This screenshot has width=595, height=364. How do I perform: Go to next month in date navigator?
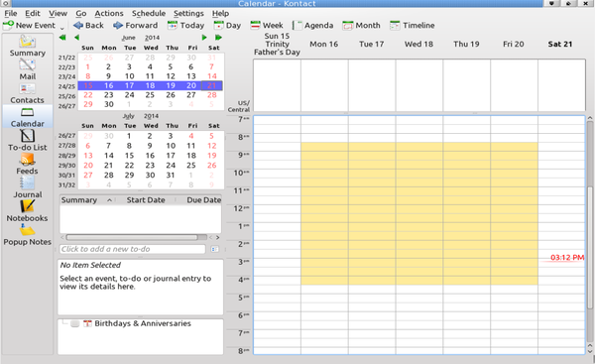(x=204, y=38)
